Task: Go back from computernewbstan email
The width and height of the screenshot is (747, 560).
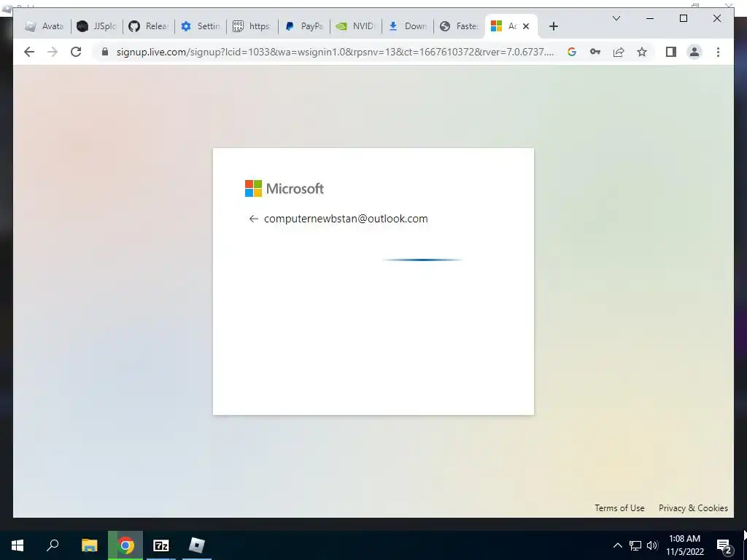Action: [253, 219]
